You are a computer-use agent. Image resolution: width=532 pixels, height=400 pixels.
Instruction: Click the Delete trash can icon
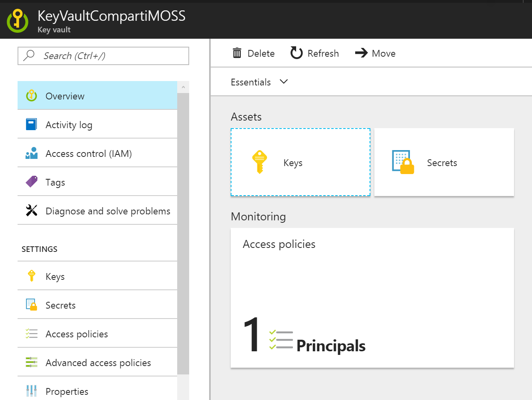tap(237, 53)
